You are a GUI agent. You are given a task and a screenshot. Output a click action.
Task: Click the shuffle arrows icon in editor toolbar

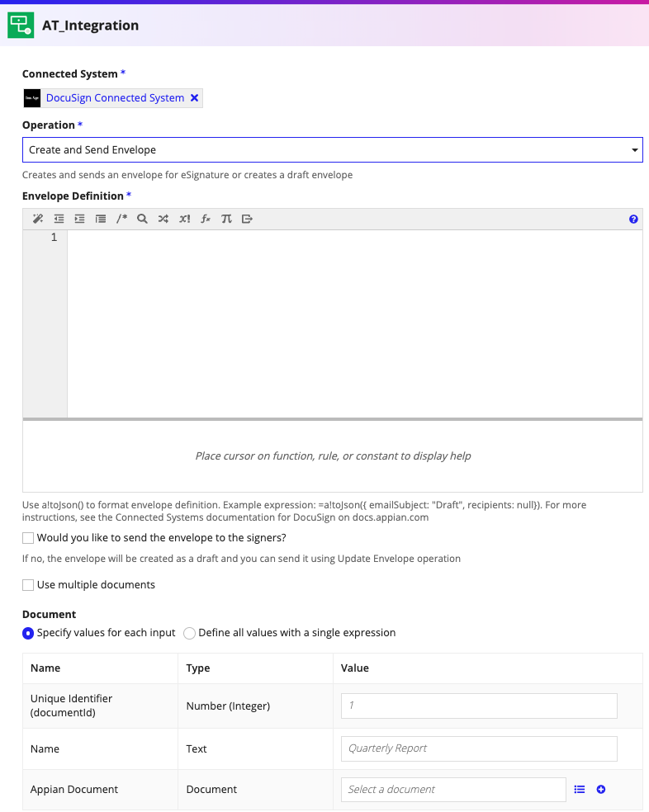[163, 219]
